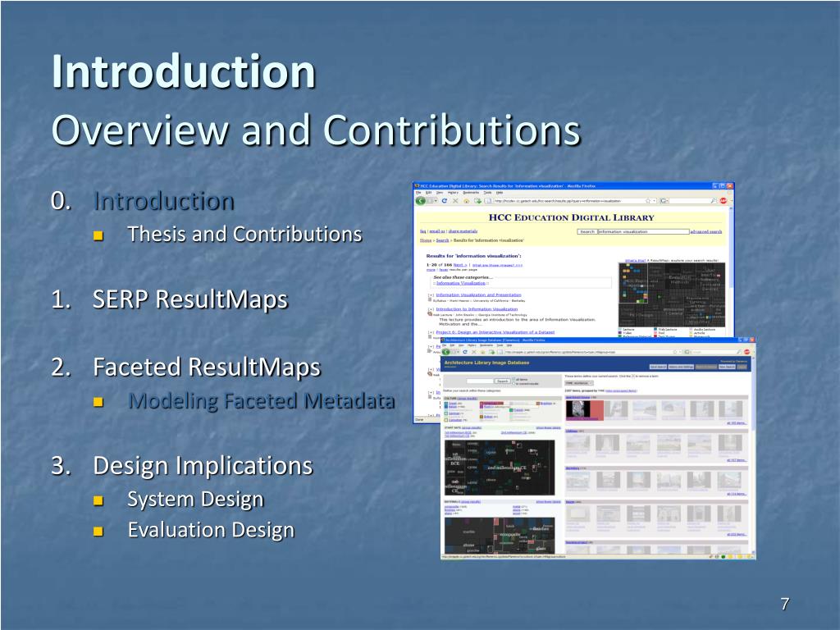Open 'Information Visualization' category link

461,283
